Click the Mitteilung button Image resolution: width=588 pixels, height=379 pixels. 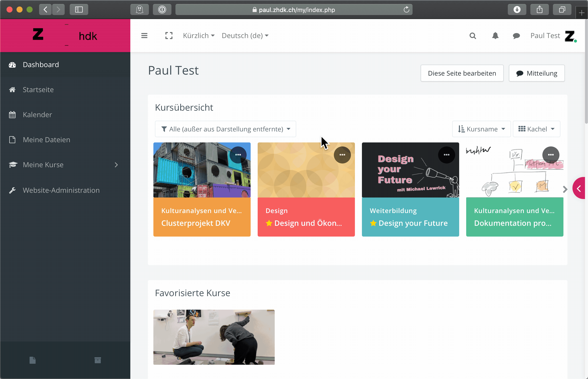[537, 73]
